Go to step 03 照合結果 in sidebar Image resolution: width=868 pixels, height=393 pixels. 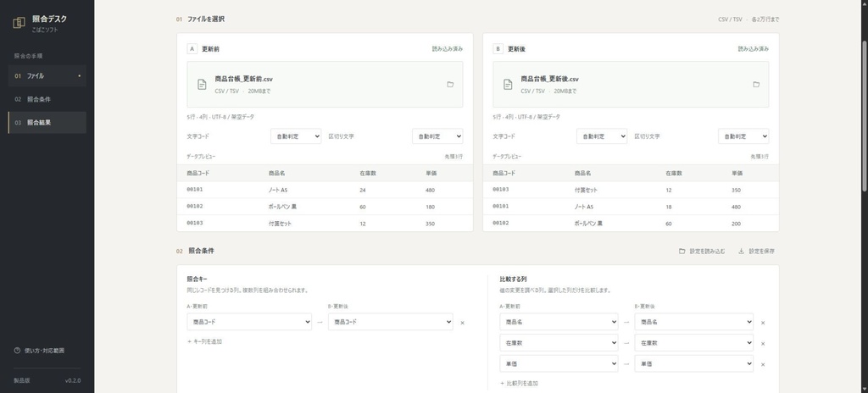(47, 122)
